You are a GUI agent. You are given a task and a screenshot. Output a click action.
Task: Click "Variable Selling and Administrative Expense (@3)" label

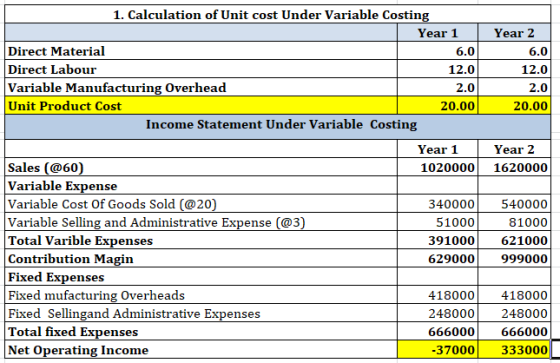201,222
